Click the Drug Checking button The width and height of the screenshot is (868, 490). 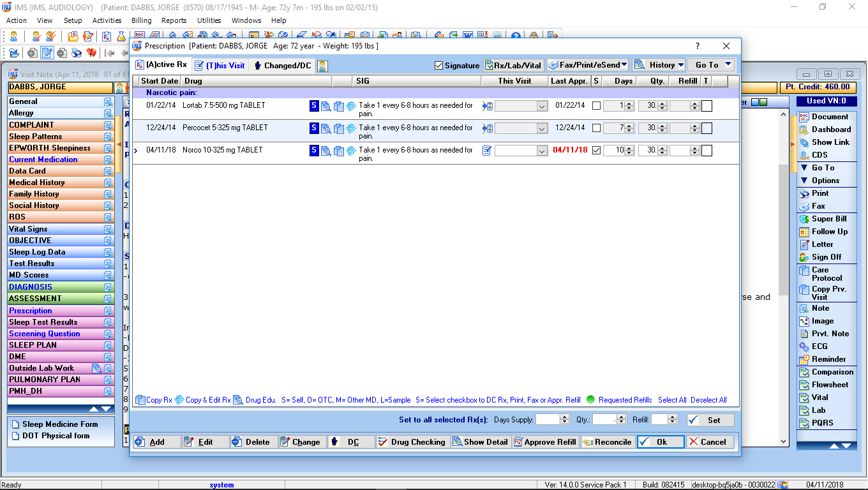(412, 442)
